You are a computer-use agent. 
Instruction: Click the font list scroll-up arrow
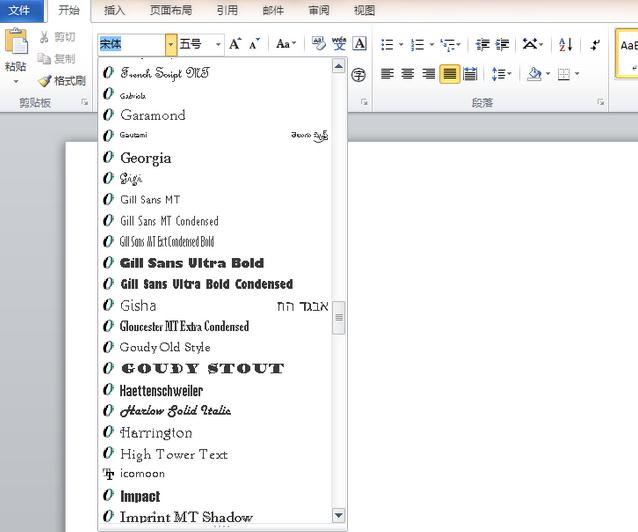(x=339, y=66)
